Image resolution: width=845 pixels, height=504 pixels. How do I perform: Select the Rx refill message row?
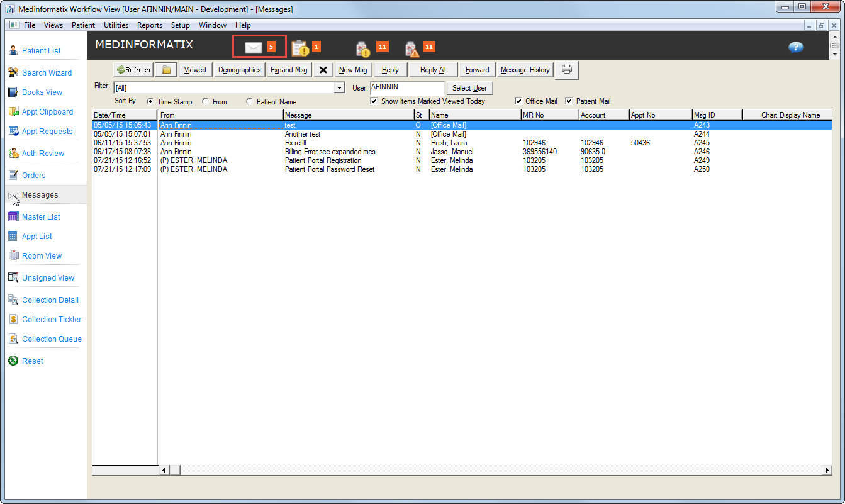point(462,143)
